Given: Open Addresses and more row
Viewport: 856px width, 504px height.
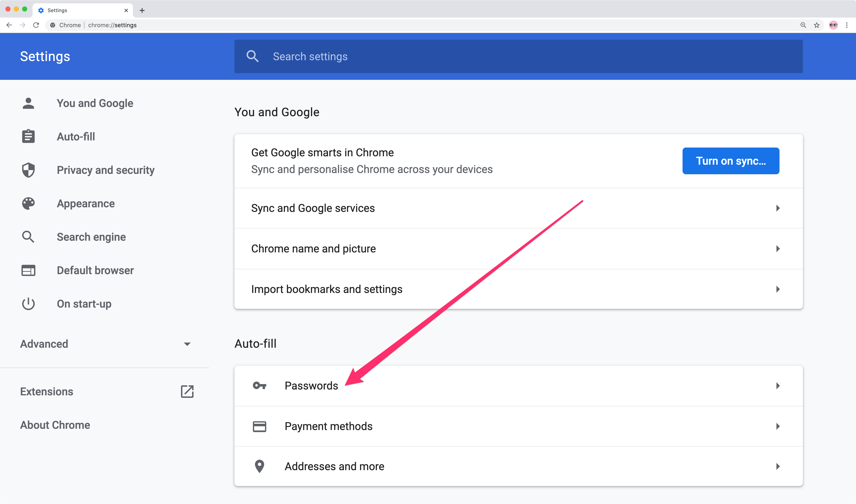Looking at the screenshot, I should 518,466.
